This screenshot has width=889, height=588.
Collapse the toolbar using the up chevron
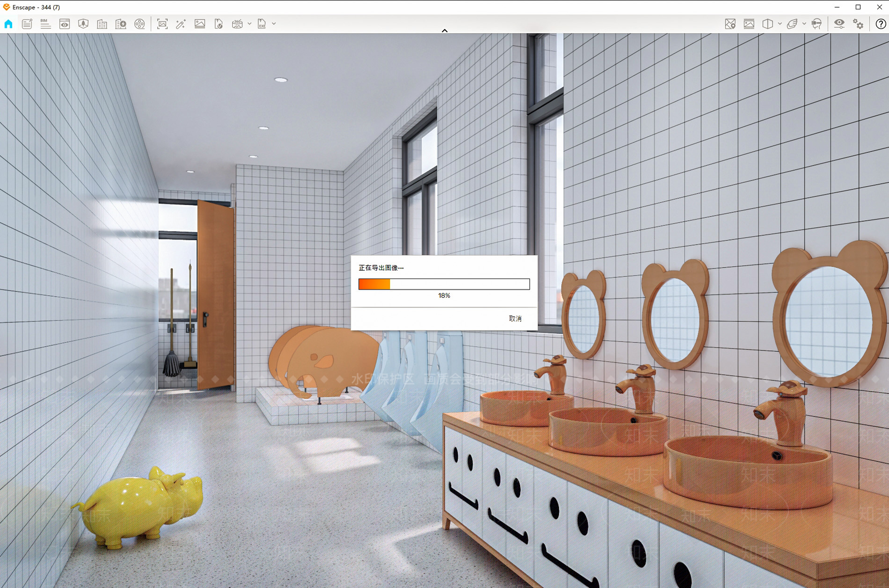444,31
